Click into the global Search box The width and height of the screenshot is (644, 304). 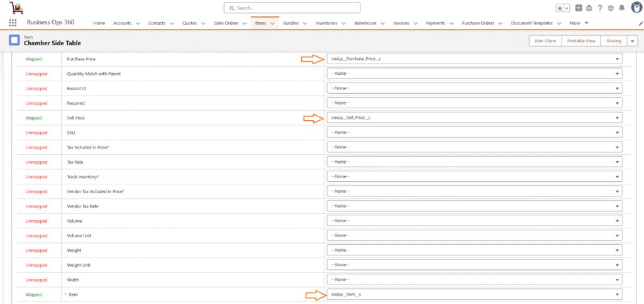292,8
